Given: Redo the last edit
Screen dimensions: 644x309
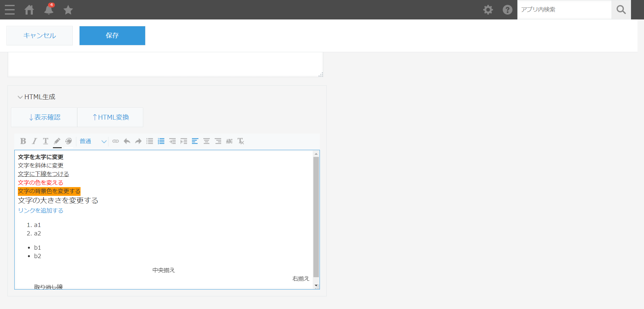Looking at the screenshot, I should (138, 141).
